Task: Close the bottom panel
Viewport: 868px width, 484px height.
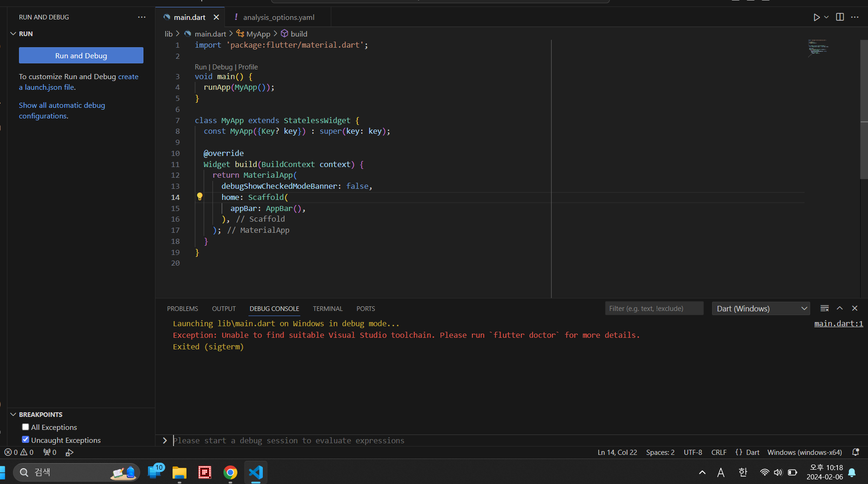Action: [x=855, y=308]
